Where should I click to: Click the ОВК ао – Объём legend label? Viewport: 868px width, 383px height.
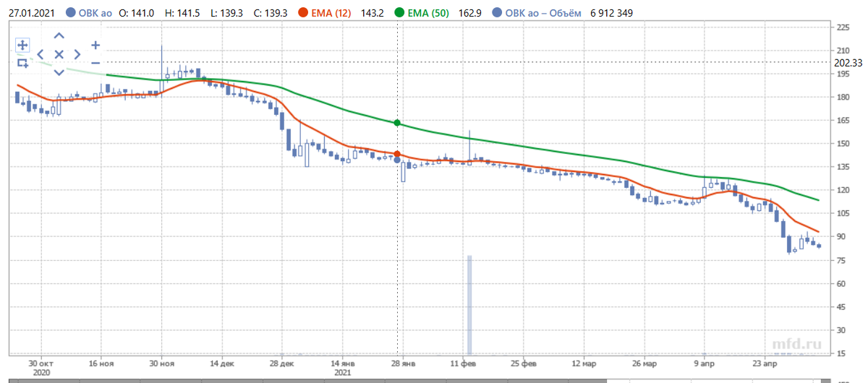[x=542, y=12]
